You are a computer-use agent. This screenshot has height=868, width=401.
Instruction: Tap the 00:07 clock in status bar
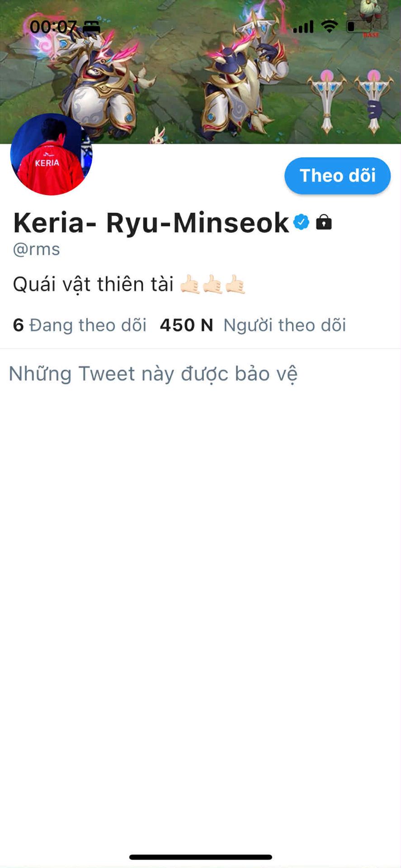[x=53, y=27]
